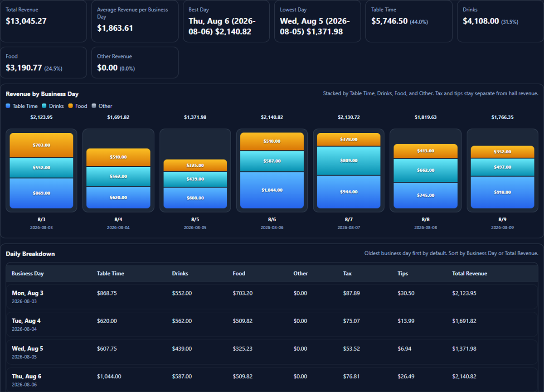This screenshot has width=544, height=392.
Task: Click the $662.00 drinks segment for 8/8
Action: click(426, 170)
